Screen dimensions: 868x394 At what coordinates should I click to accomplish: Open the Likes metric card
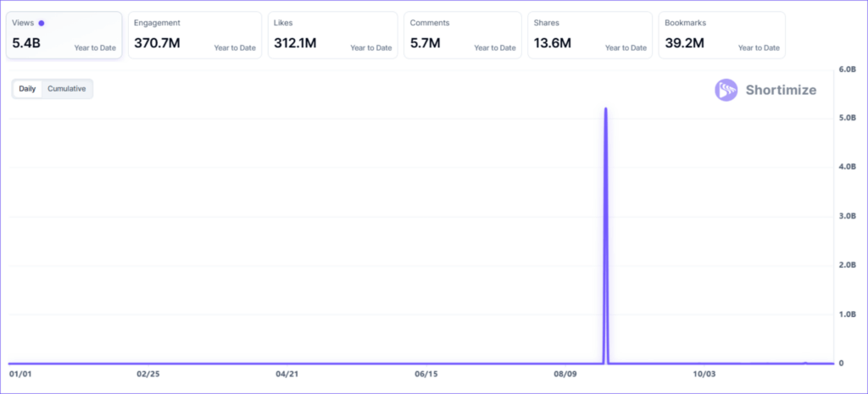coord(331,36)
